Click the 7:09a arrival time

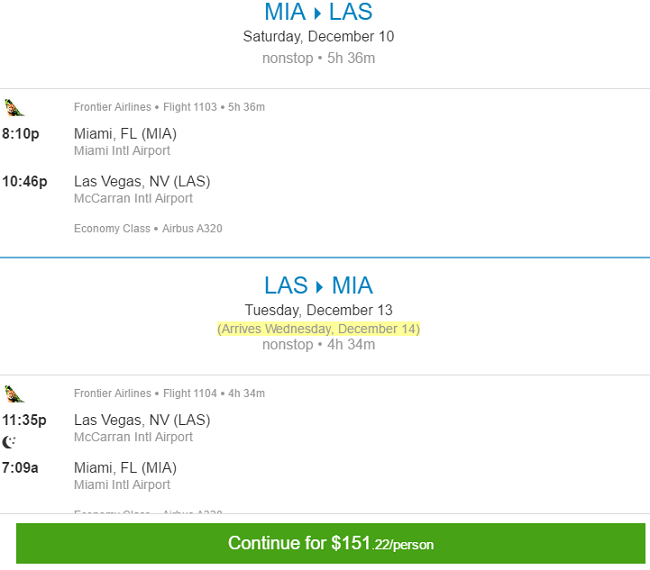[x=20, y=468]
